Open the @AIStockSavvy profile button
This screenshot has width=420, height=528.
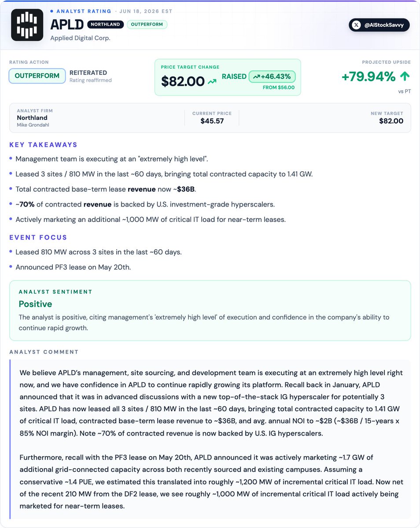[379, 25]
